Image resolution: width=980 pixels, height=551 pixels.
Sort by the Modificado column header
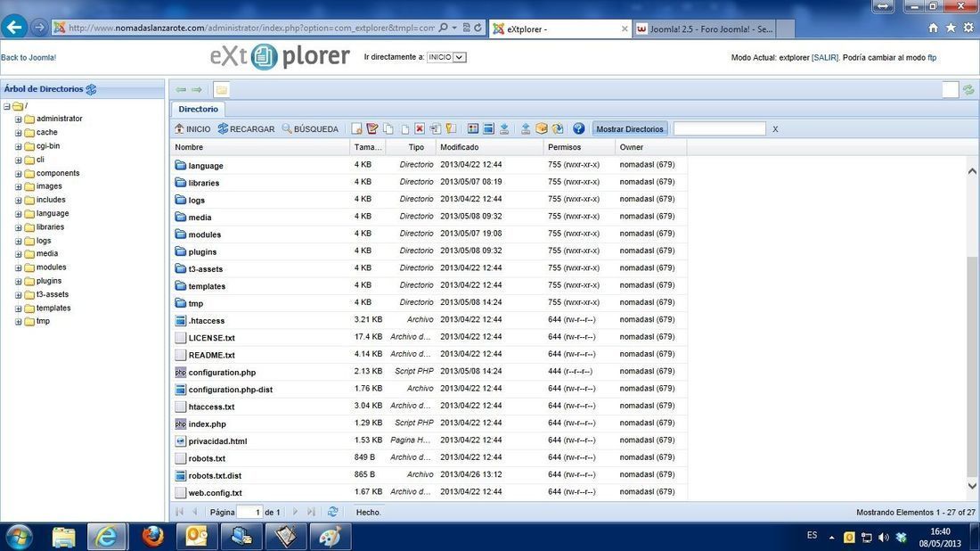tap(491, 147)
